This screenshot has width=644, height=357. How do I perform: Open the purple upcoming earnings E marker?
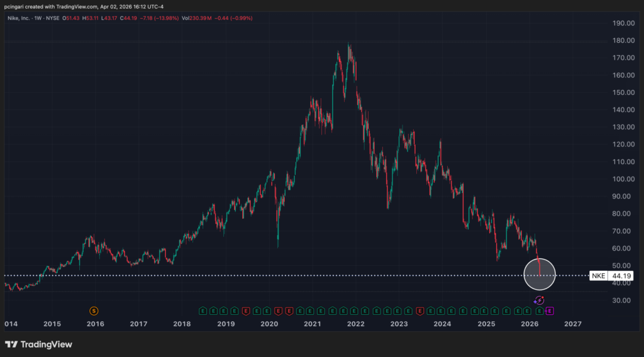(x=550, y=311)
